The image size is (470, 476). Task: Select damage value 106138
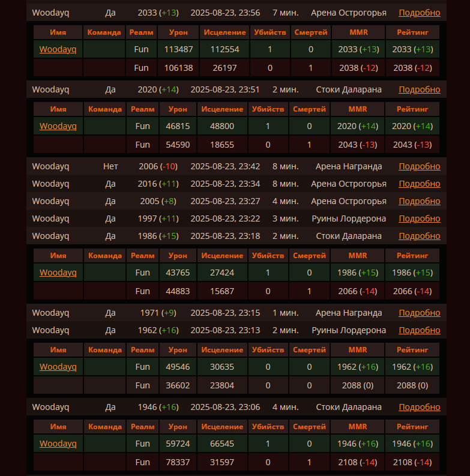(x=178, y=68)
